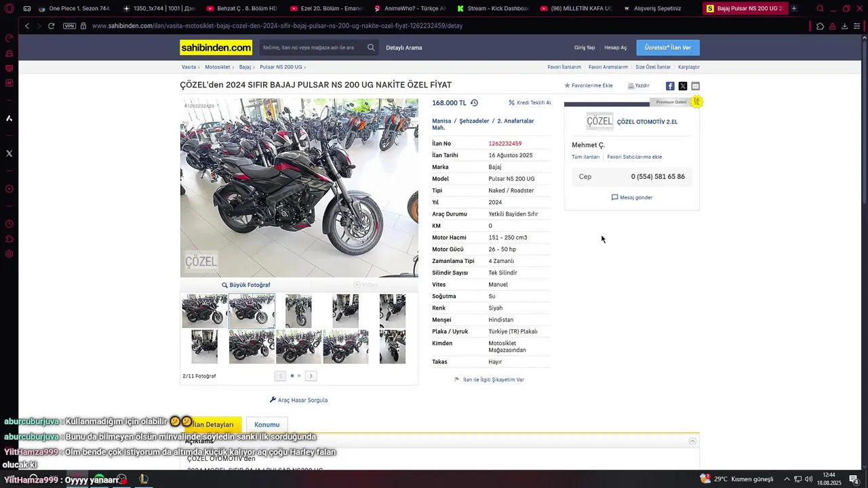Open weather widget in taskbar
This screenshot has height=488, width=868.
(736, 479)
